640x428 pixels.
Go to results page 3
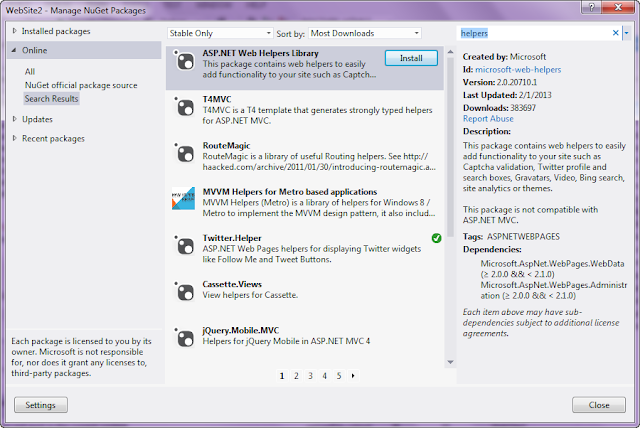coord(310,376)
